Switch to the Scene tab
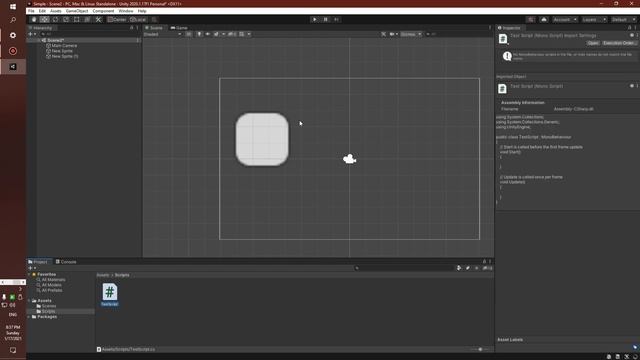The width and height of the screenshot is (640, 360). [x=154, y=28]
